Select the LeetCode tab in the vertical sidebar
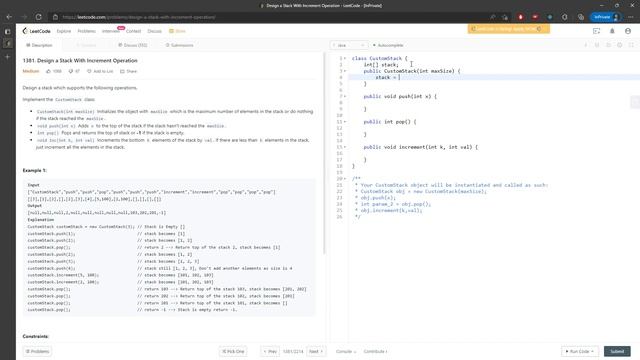 pyautogui.click(x=7, y=44)
